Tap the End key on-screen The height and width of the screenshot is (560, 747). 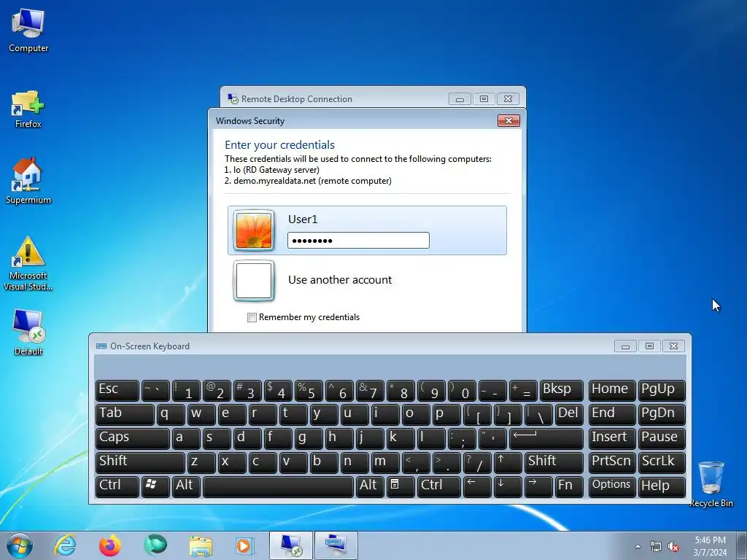point(612,414)
